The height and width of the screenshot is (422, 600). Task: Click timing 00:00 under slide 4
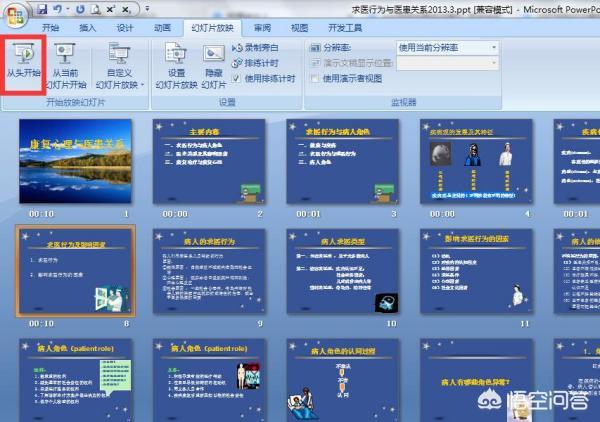tap(442, 214)
